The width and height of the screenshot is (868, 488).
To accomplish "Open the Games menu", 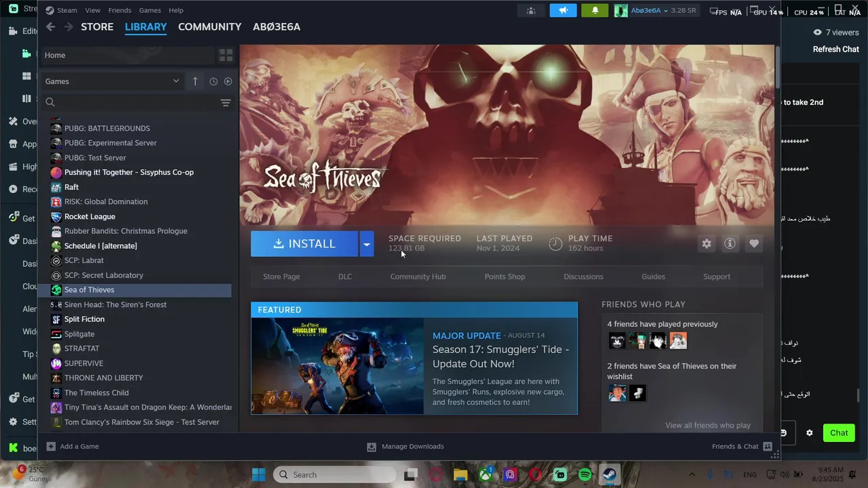I will click(150, 10).
